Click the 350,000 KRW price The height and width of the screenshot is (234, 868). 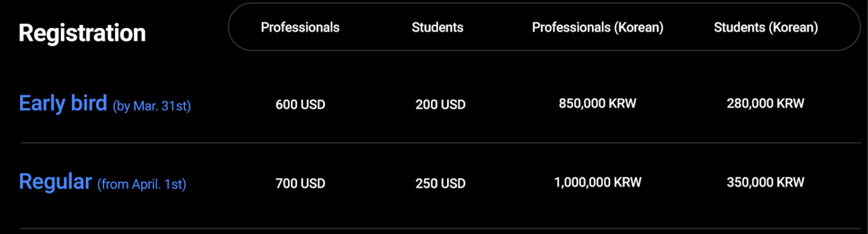point(765,182)
